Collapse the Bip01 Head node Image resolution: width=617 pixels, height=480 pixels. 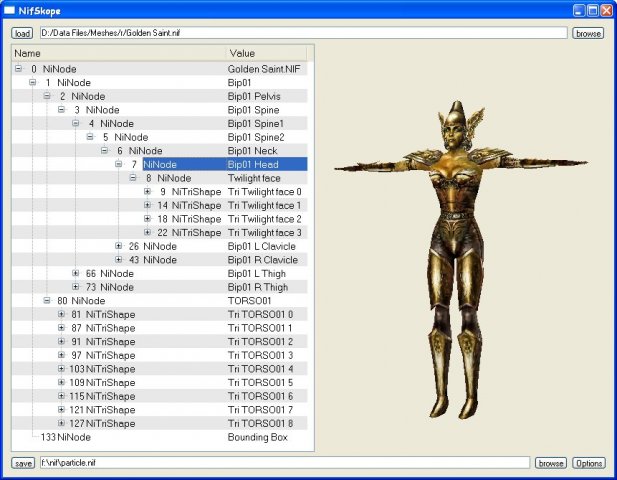click(119, 164)
